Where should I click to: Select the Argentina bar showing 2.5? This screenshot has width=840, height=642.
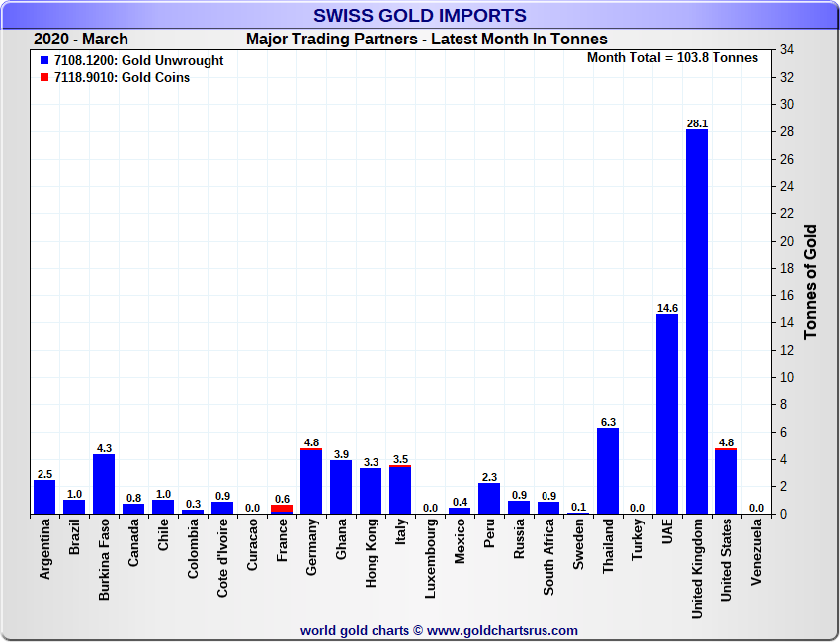coord(44,496)
